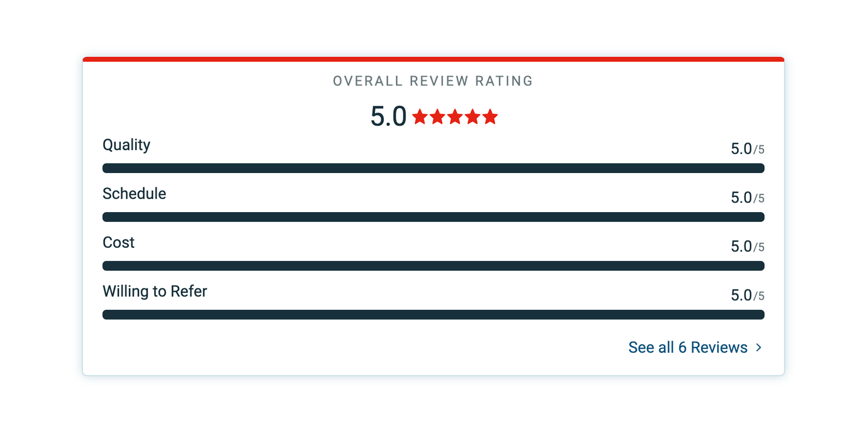868x434 pixels.
Task: Open the See all 6 Reviews link
Action: tap(688, 347)
